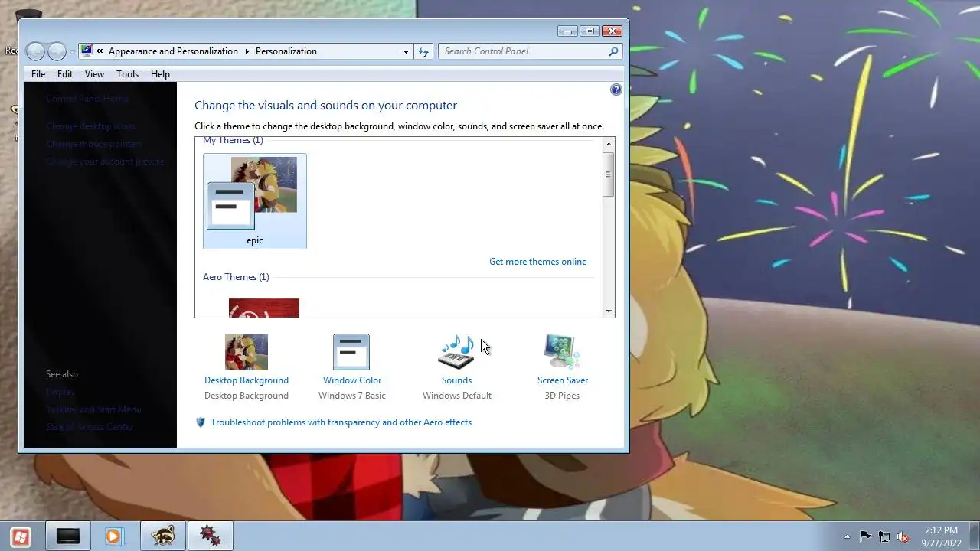Expand the double-chevron breadcrumb overflow
This screenshot has width=980, height=551.
(x=100, y=51)
